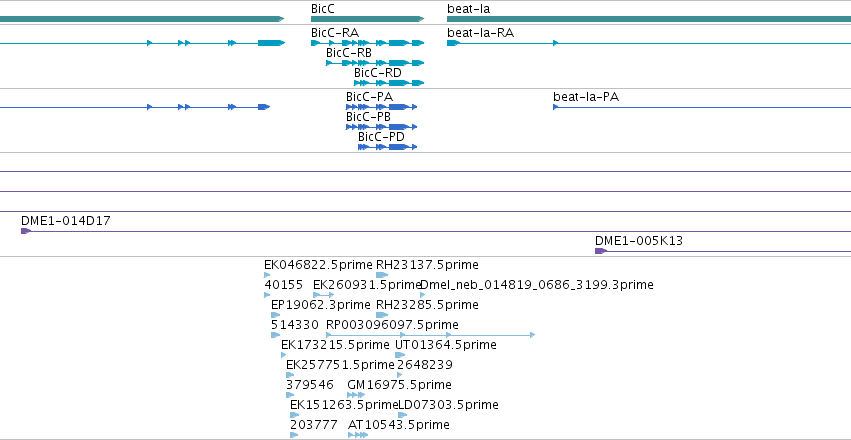
Task: Click the 514330 feature glyph
Action: 276,335
